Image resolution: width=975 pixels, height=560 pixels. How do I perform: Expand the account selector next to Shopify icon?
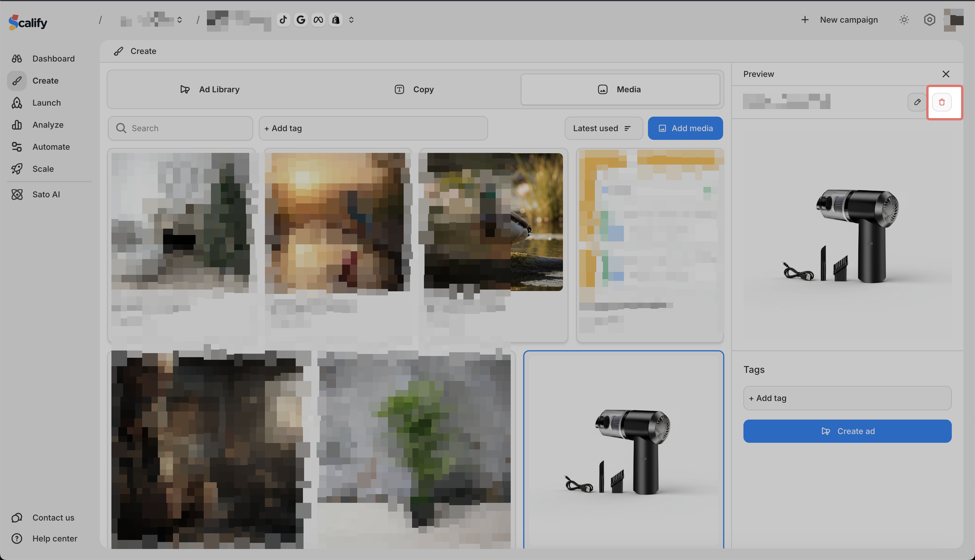351,20
